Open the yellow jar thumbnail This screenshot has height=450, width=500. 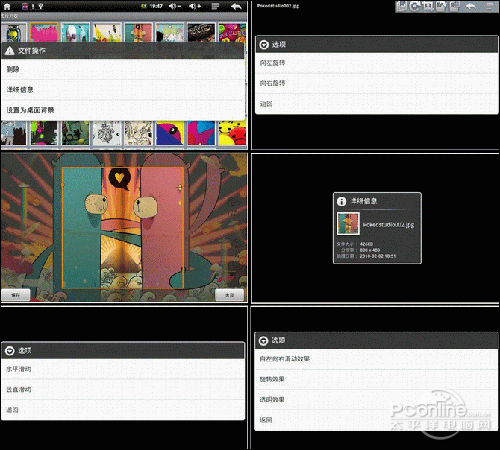coord(13,32)
